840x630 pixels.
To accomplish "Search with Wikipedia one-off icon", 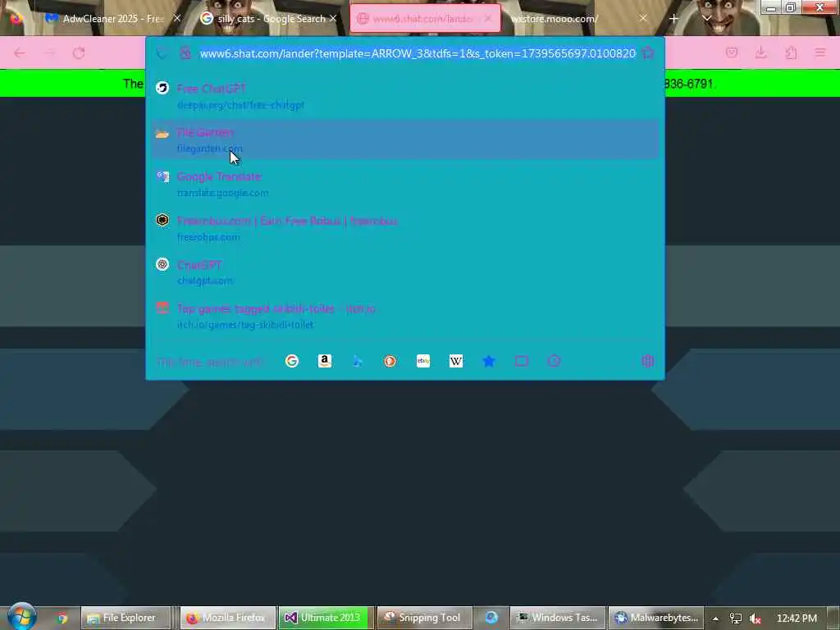I will [456, 361].
